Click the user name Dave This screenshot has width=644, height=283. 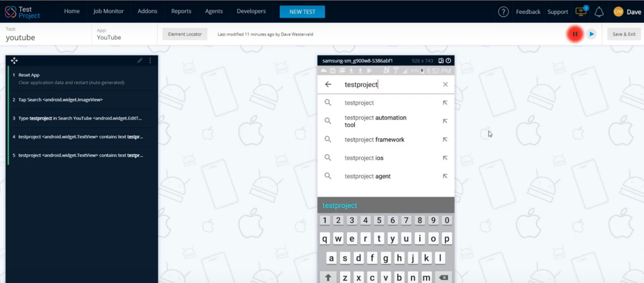tap(634, 12)
